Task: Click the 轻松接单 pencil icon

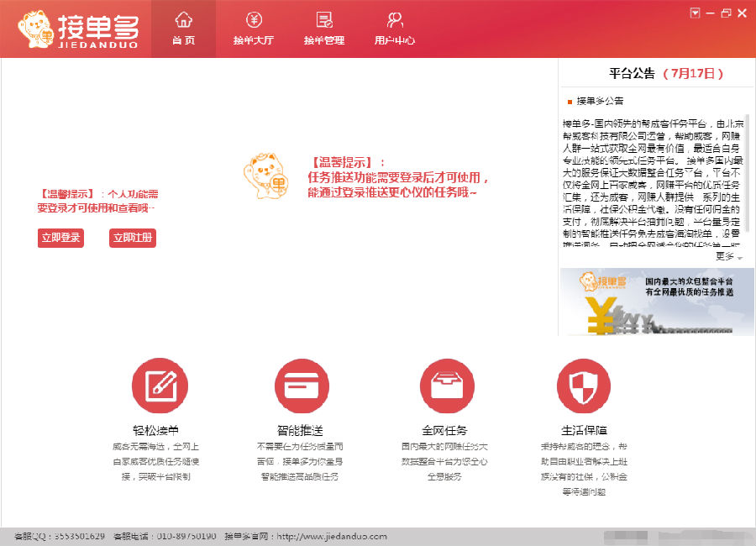Action: point(159,386)
